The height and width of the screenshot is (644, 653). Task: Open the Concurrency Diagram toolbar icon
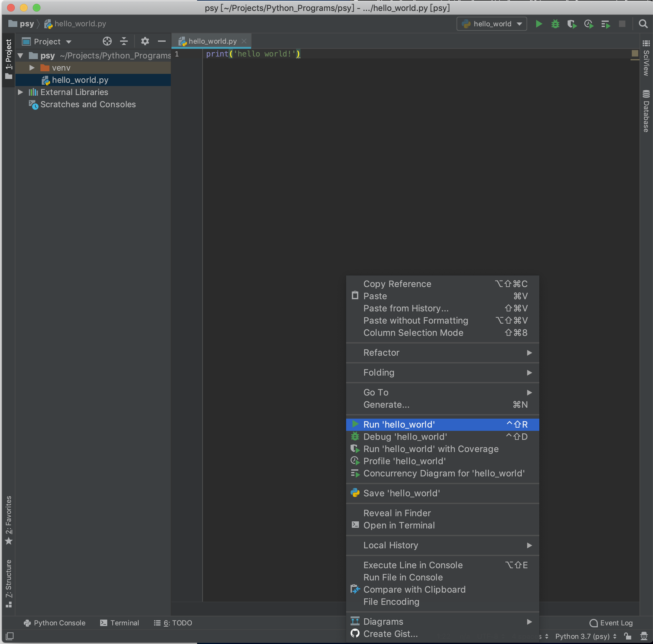[605, 24]
